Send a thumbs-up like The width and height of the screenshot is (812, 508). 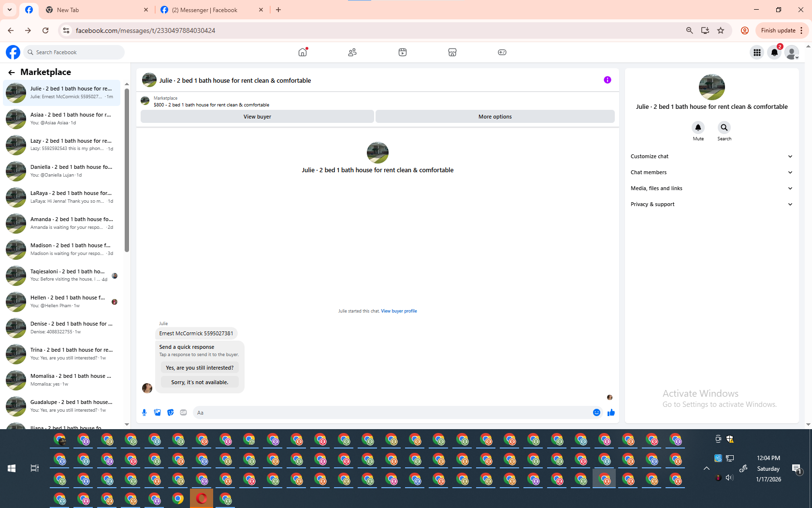coord(611,413)
